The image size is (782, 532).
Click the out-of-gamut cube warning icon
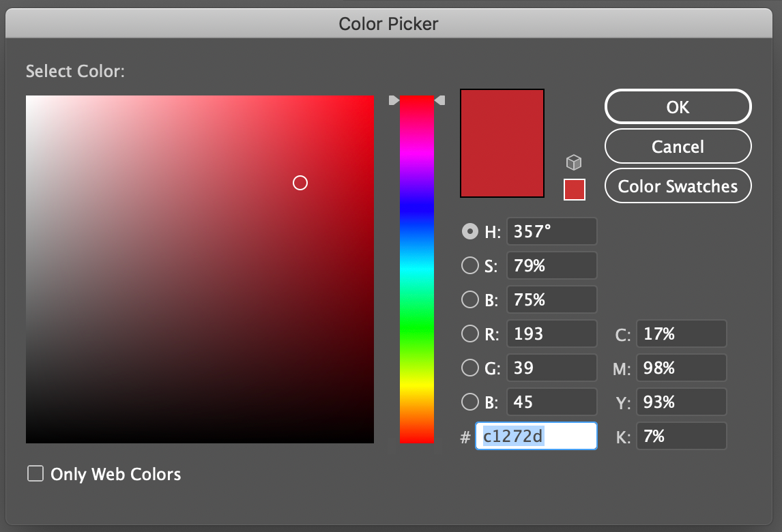point(574,162)
